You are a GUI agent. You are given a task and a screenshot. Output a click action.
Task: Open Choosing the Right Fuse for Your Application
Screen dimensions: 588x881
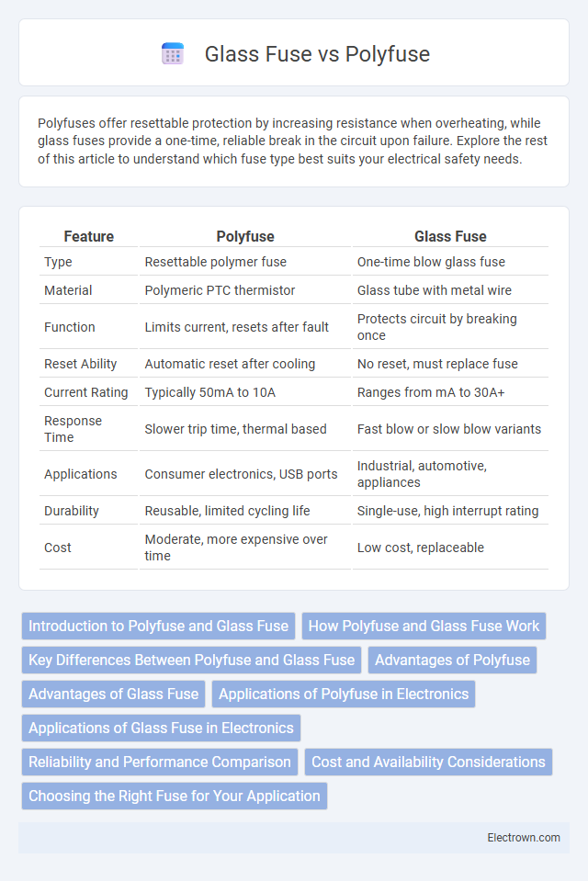[175, 796]
